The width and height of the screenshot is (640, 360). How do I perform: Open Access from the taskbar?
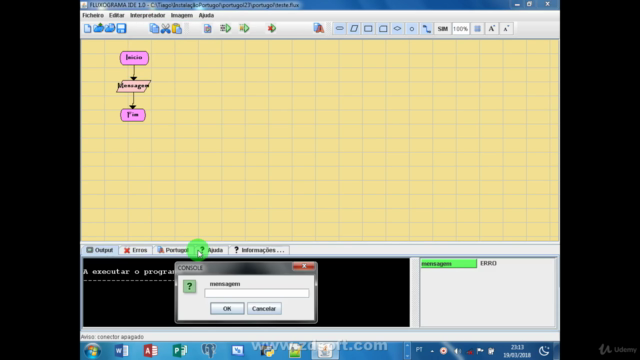point(151,351)
